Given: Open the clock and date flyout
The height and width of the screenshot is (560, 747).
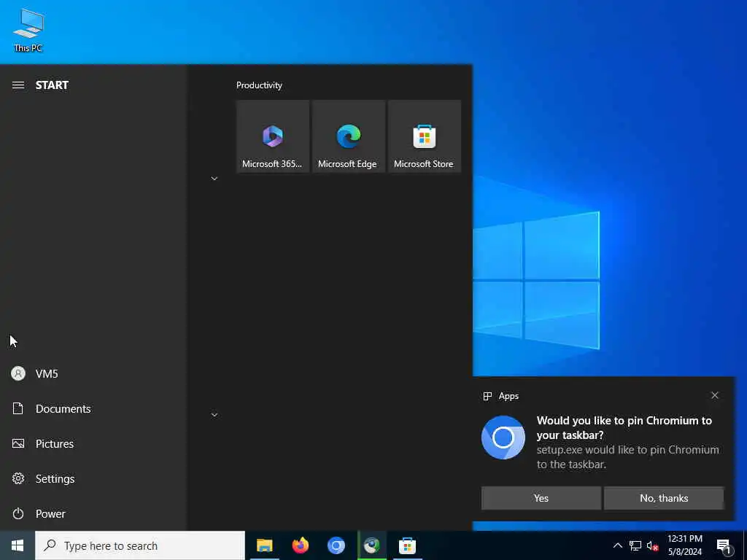Looking at the screenshot, I should pos(684,545).
